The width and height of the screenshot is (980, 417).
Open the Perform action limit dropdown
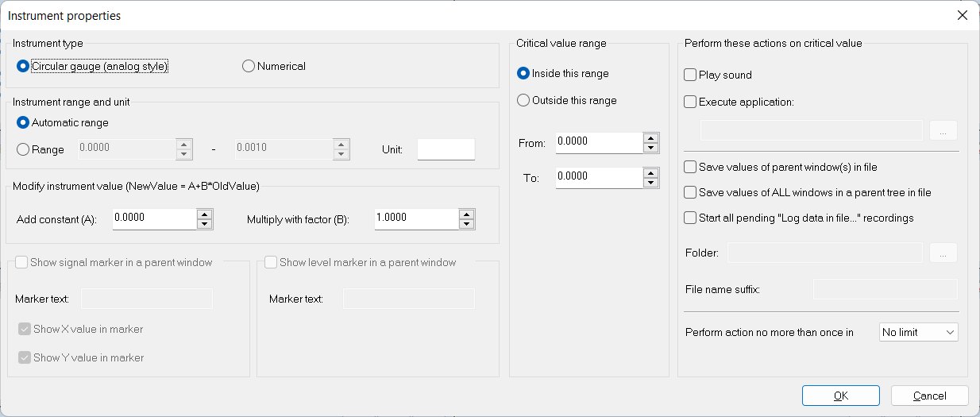(919, 332)
